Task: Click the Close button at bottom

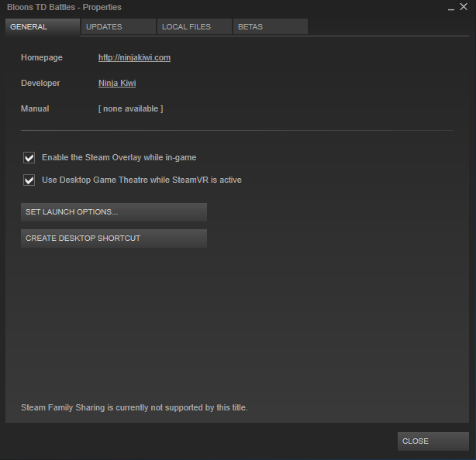Action: [433, 441]
